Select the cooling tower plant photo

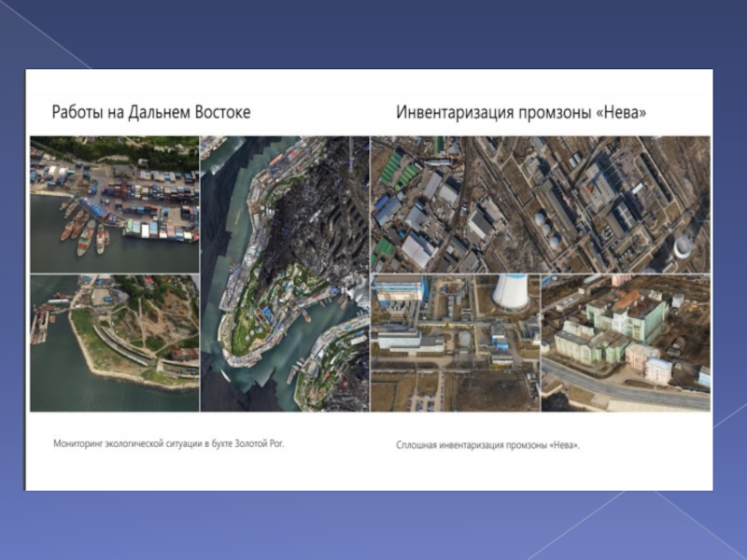tap(456, 343)
